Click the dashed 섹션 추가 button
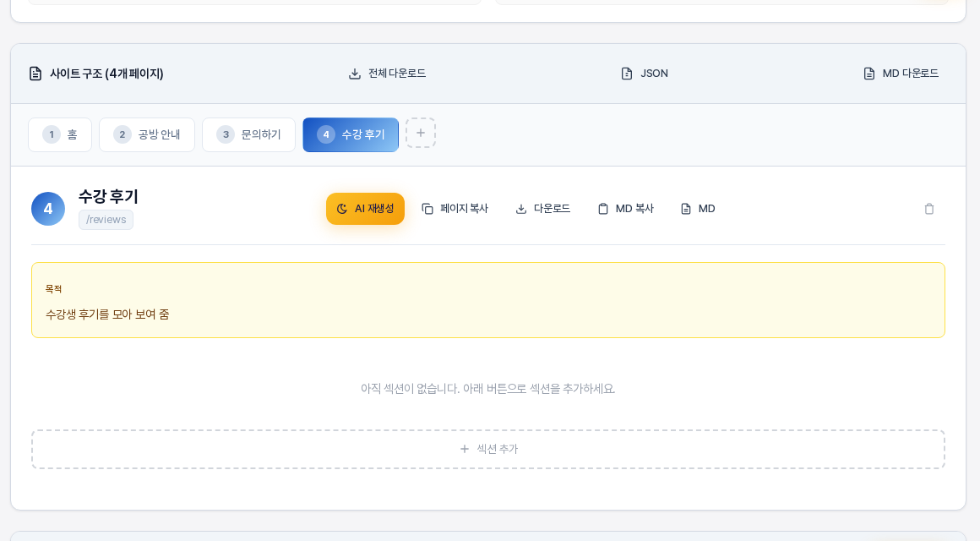This screenshot has height=541, width=980. pyautogui.click(x=488, y=449)
